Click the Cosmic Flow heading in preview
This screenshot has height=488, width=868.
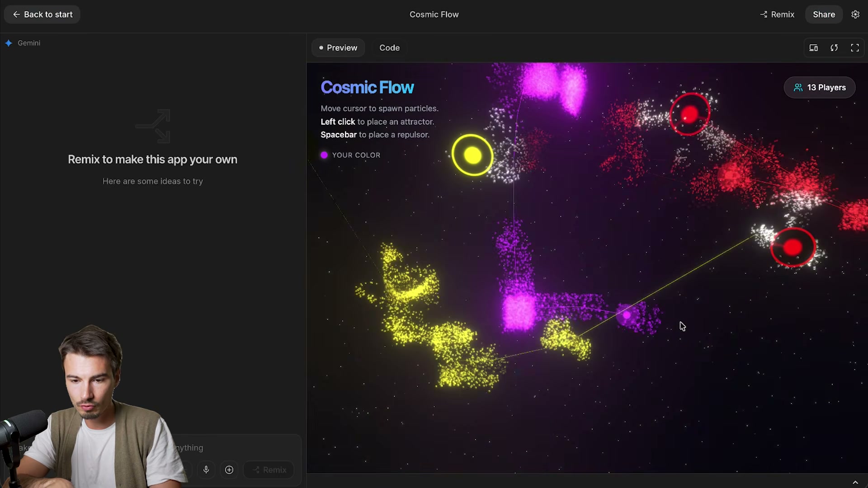pyautogui.click(x=367, y=88)
